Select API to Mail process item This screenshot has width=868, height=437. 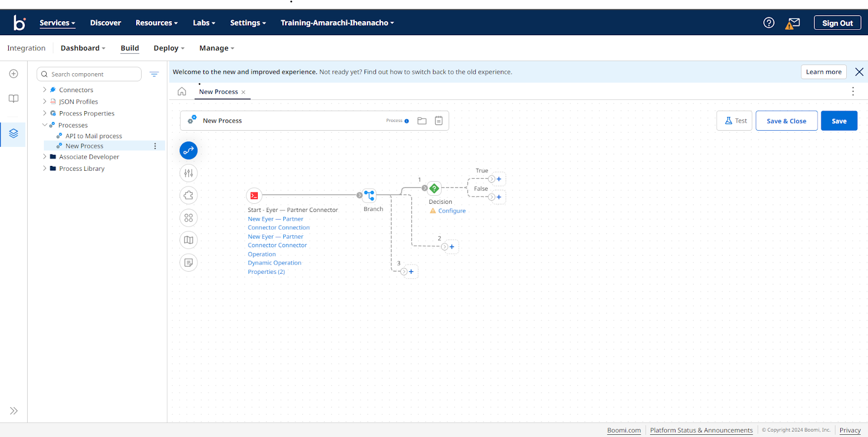pyautogui.click(x=94, y=136)
